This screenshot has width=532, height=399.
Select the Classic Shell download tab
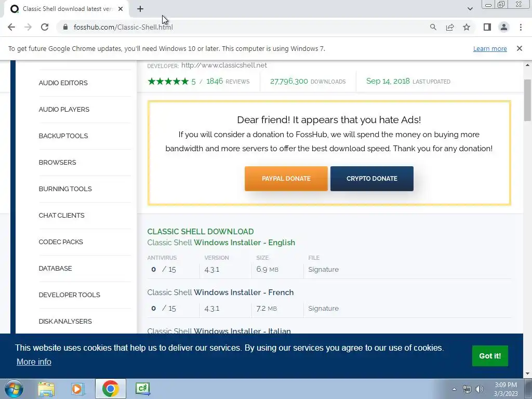click(66, 9)
